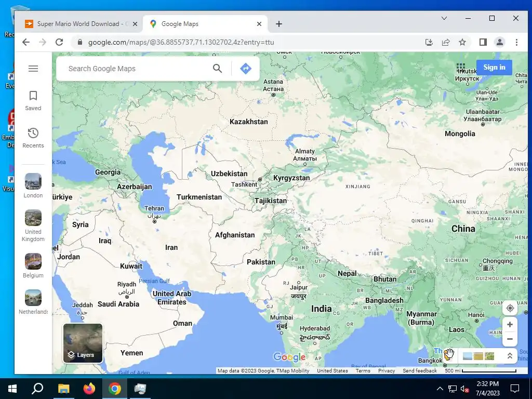Click the address bar URL
The height and width of the screenshot is (399, 532).
tap(181, 42)
